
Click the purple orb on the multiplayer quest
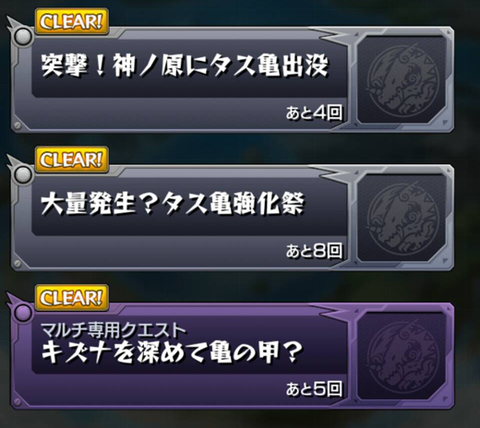pos(23,312)
